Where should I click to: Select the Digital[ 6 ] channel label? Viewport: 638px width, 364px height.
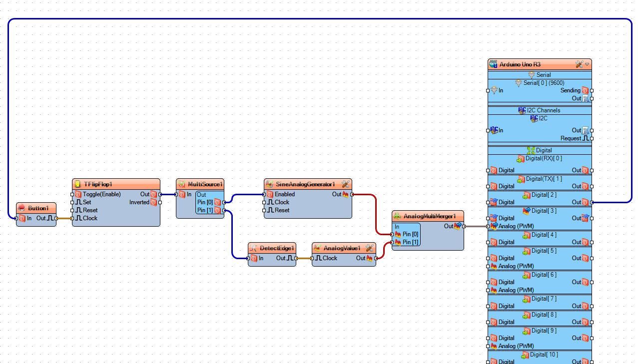544,274
